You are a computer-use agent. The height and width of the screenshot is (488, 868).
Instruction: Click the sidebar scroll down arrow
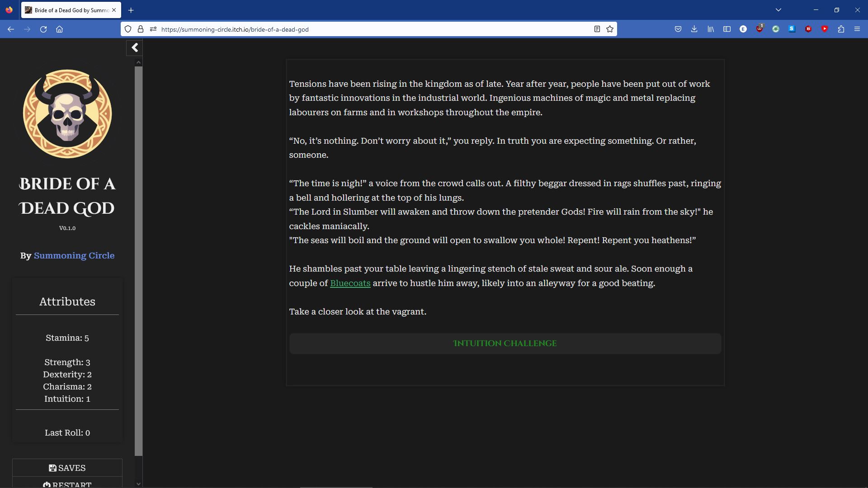pyautogui.click(x=138, y=483)
